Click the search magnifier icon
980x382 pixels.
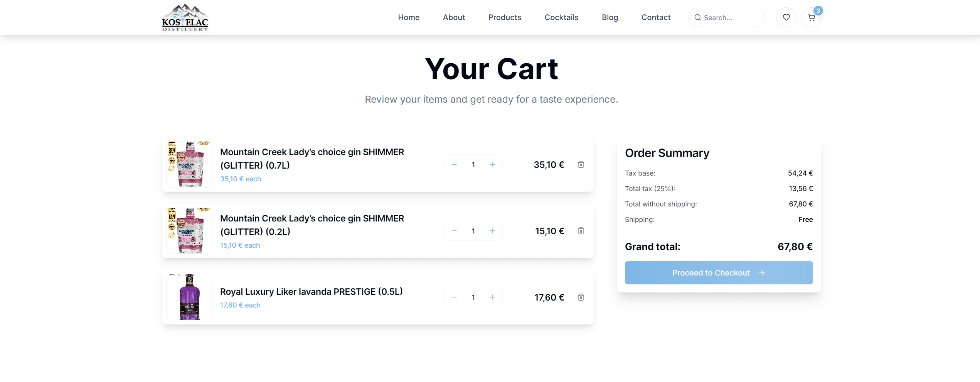coord(697,17)
